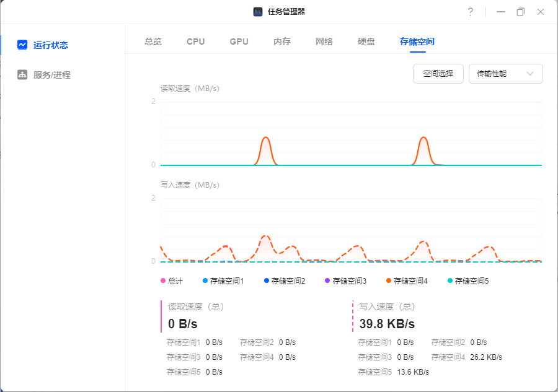Open the 硬盘 tab
The height and width of the screenshot is (392, 558).
pyautogui.click(x=366, y=41)
